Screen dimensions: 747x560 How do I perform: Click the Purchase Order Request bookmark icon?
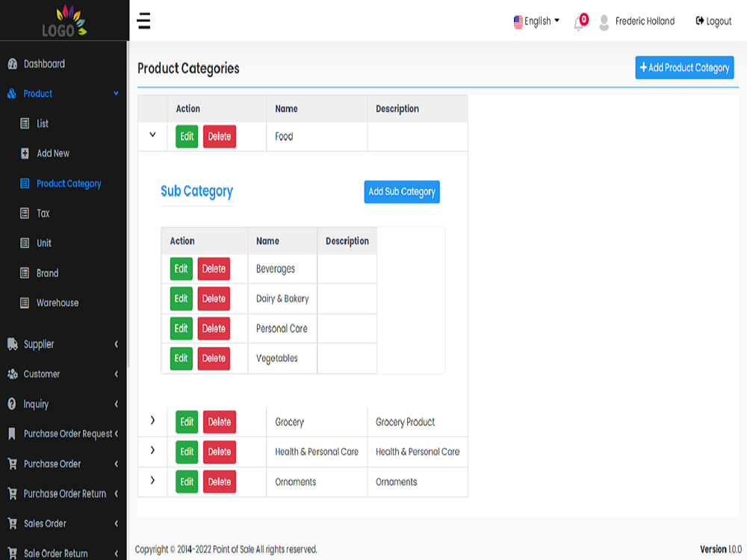[12, 434]
